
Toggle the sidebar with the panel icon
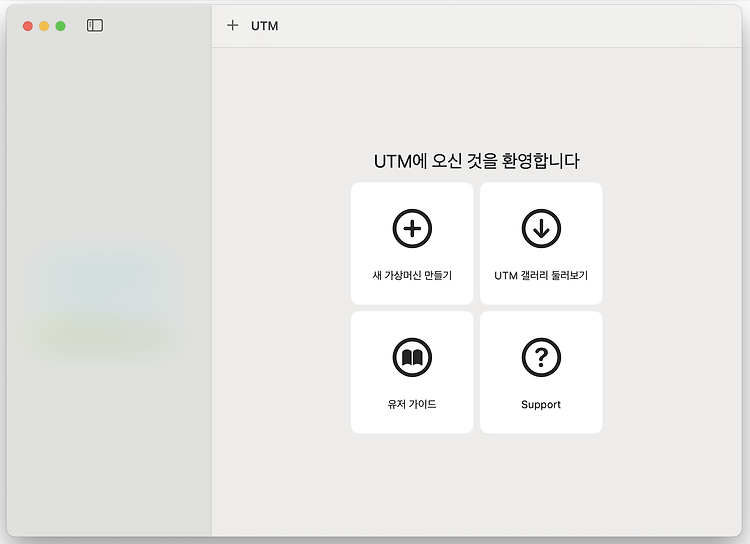pyautogui.click(x=95, y=25)
